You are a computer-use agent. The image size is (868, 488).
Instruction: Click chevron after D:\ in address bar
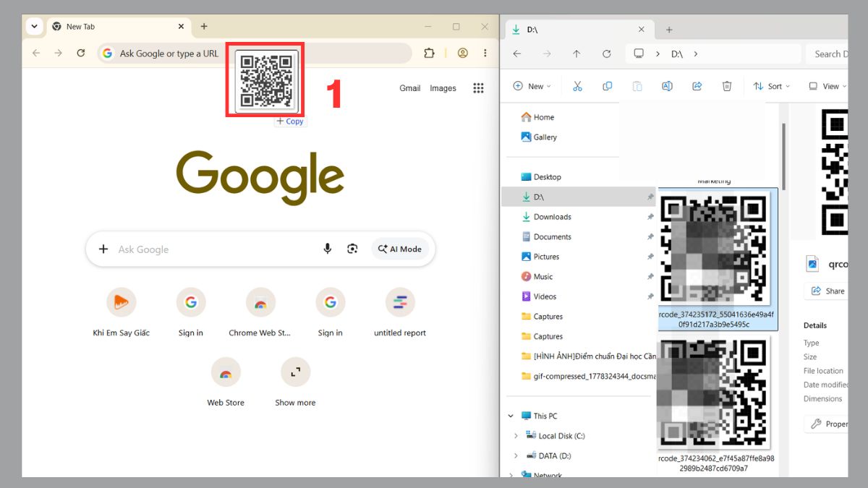[x=696, y=53]
